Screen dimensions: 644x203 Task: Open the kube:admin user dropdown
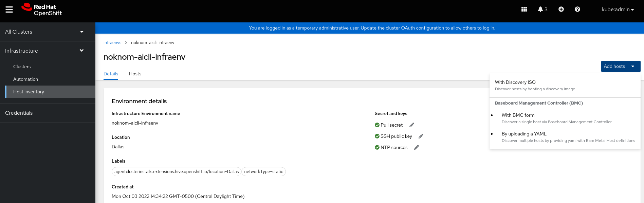(618, 10)
